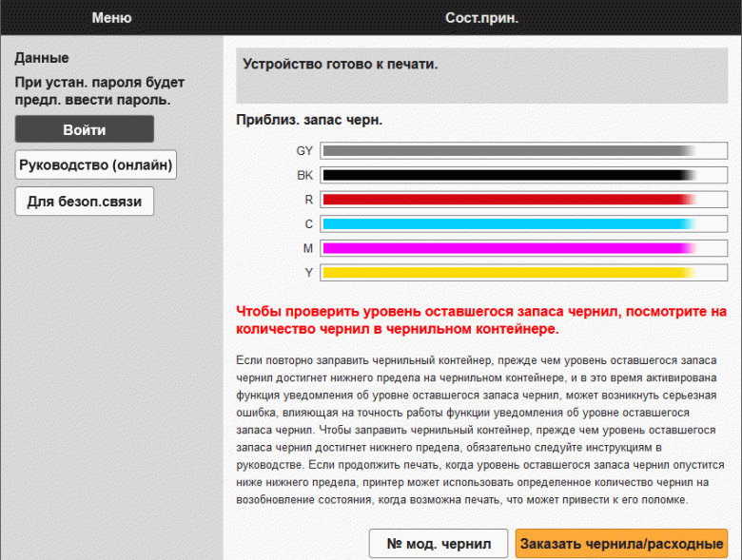Select the Y ink label

[x=308, y=273]
